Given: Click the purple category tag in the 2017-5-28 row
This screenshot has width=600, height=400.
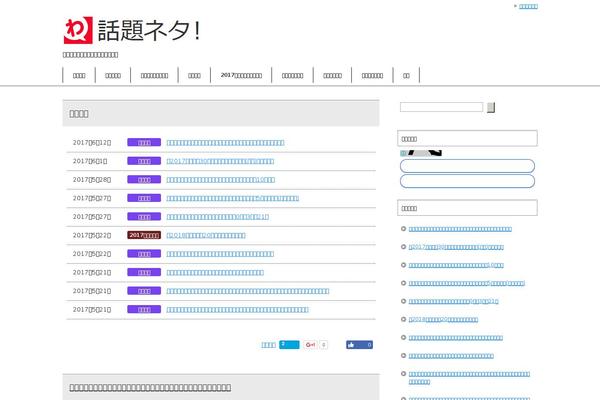Looking at the screenshot, I should coord(144,180).
